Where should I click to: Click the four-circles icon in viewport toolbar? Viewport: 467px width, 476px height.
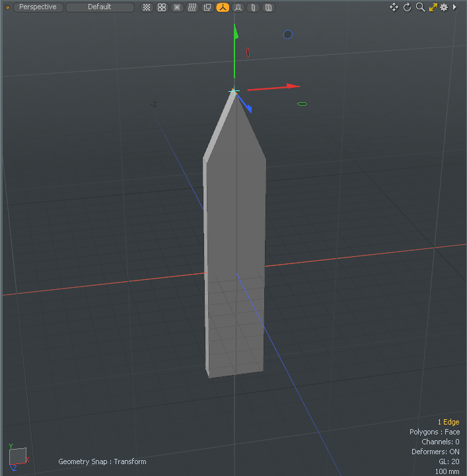pos(162,7)
